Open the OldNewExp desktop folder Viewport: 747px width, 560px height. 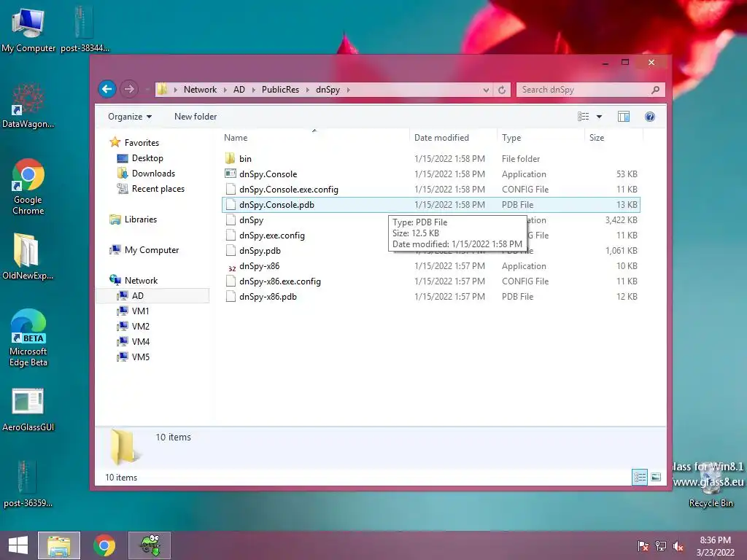click(x=28, y=256)
